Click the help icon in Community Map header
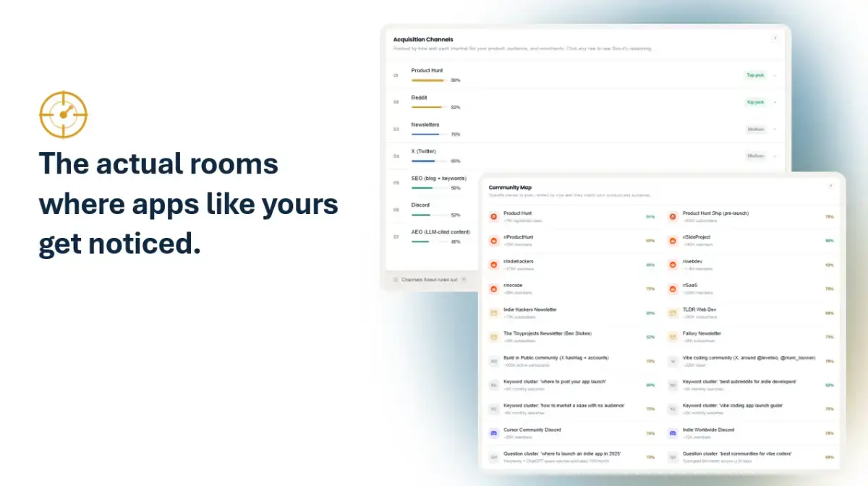Image resolution: width=868 pixels, height=486 pixels. click(831, 187)
